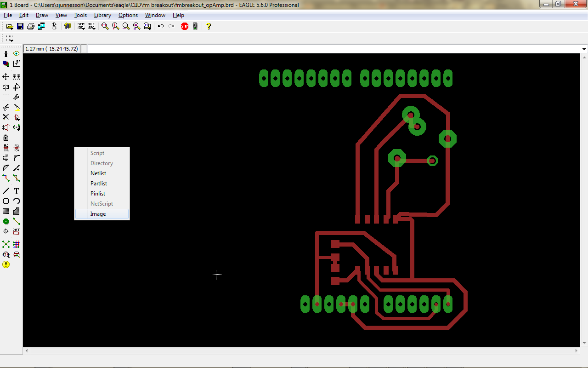Select the Group selection tool

pyautogui.click(x=6, y=97)
